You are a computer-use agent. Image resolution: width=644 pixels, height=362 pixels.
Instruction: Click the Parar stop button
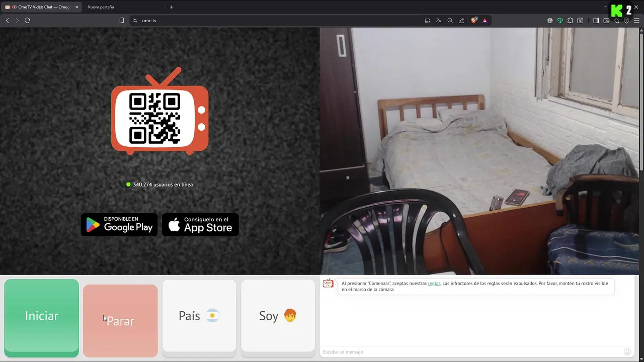[x=120, y=321]
